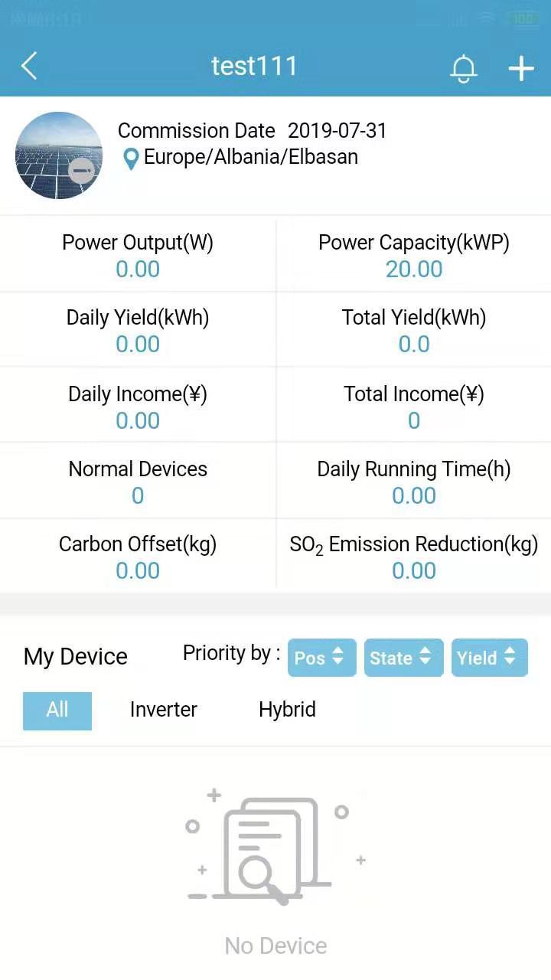Switch to the Hybrid tab
The width and height of the screenshot is (551, 980).
(287, 710)
